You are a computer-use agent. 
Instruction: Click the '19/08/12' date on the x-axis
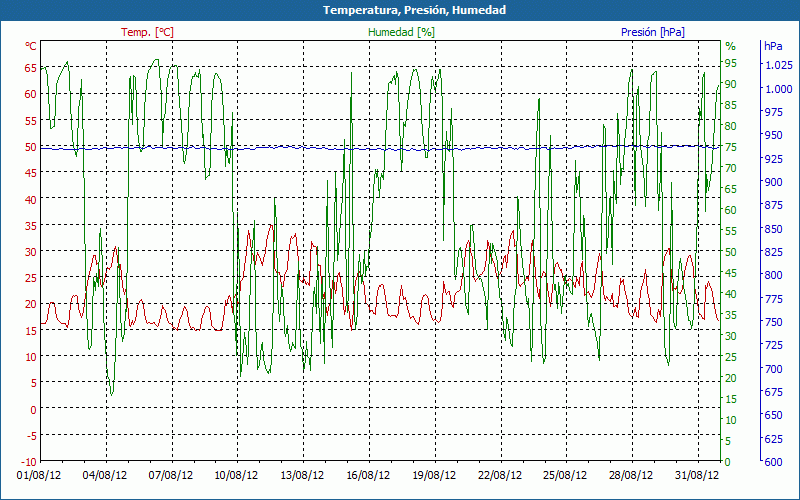point(434,475)
